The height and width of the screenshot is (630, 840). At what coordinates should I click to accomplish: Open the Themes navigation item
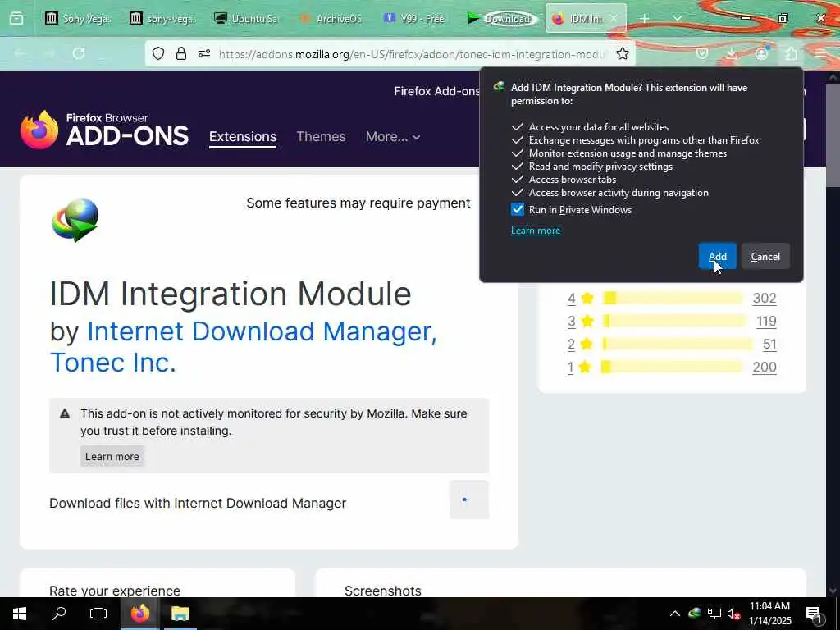pyautogui.click(x=321, y=137)
